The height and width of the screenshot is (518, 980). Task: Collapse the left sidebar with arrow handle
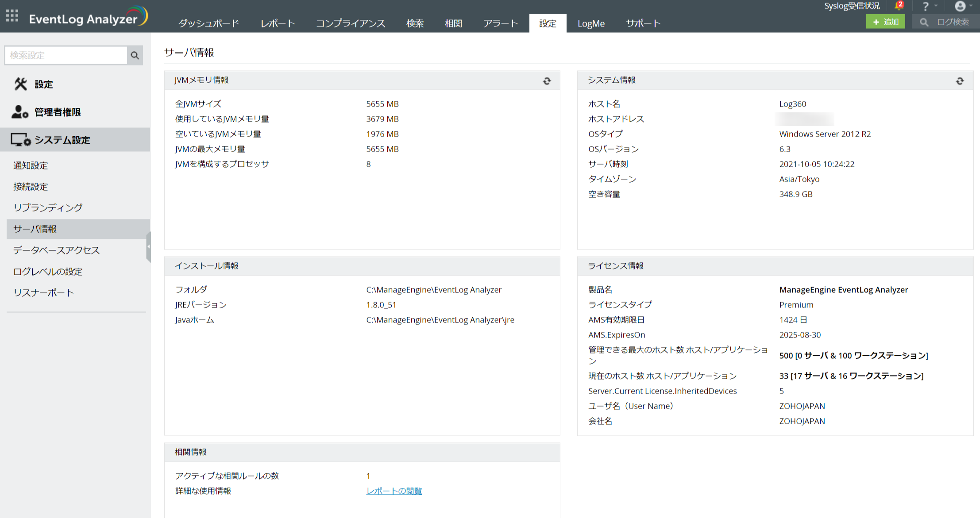tap(149, 246)
